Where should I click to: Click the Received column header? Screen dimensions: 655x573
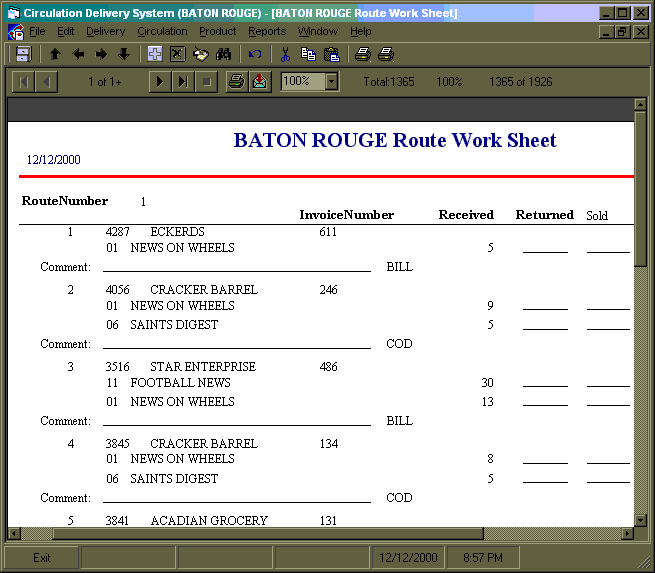pyautogui.click(x=466, y=215)
